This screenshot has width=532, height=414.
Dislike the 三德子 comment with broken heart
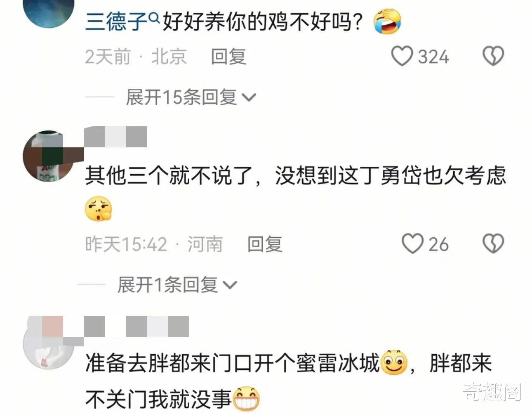493,56
